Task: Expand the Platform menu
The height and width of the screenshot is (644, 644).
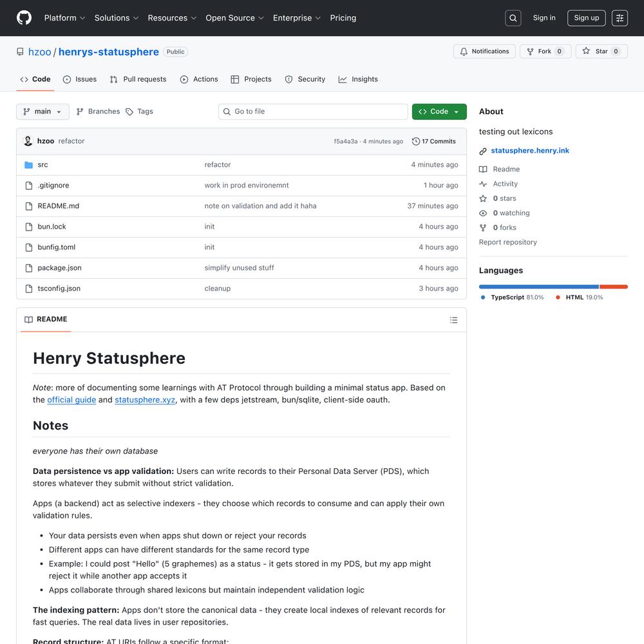Action: coord(64,18)
